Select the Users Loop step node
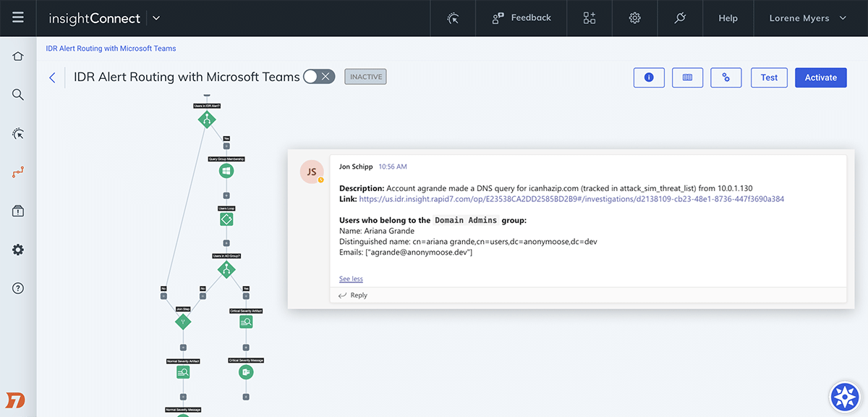The width and height of the screenshot is (868, 417). coord(226,218)
